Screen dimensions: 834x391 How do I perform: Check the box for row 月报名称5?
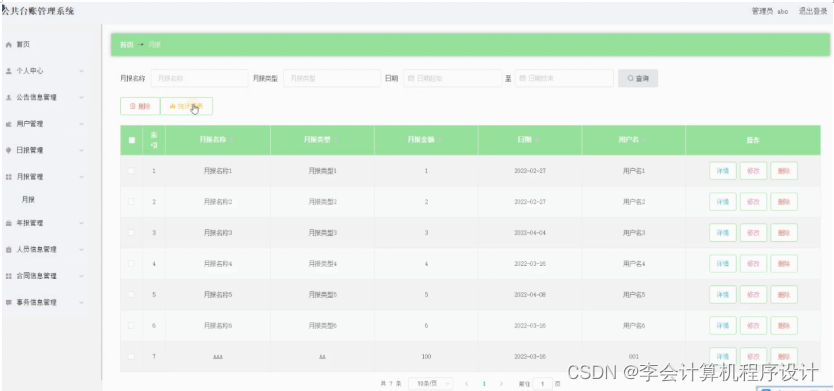pyautogui.click(x=131, y=294)
